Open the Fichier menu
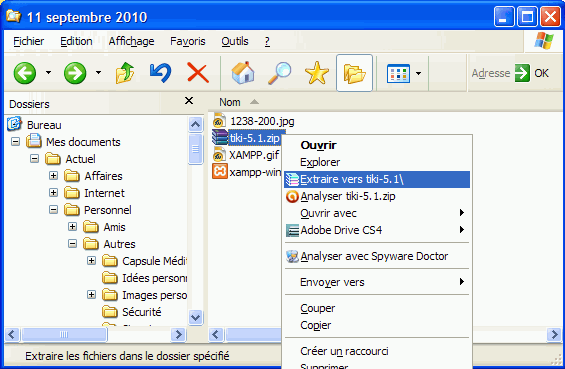 [x=28, y=41]
